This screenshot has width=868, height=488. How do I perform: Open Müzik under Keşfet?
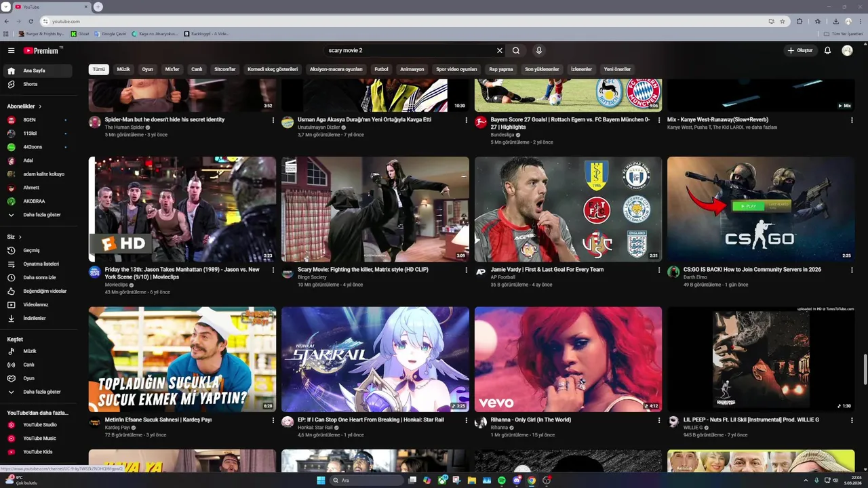point(39,351)
